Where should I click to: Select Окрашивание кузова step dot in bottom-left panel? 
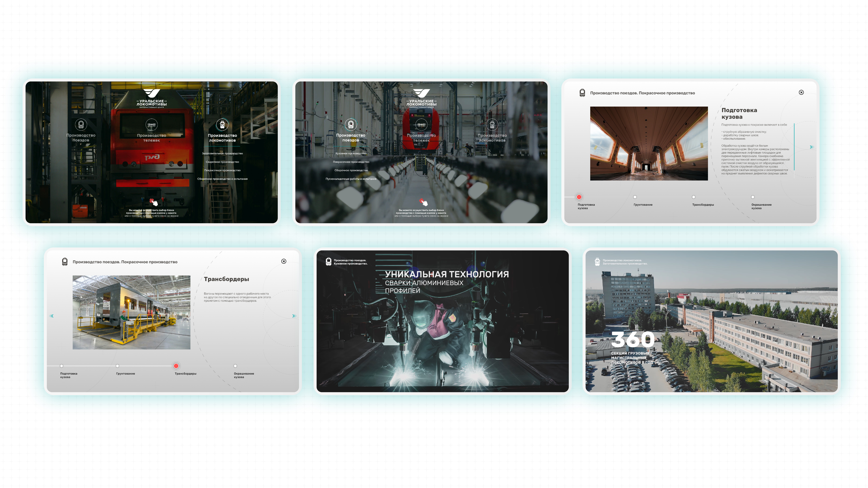(x=235, y=366)
